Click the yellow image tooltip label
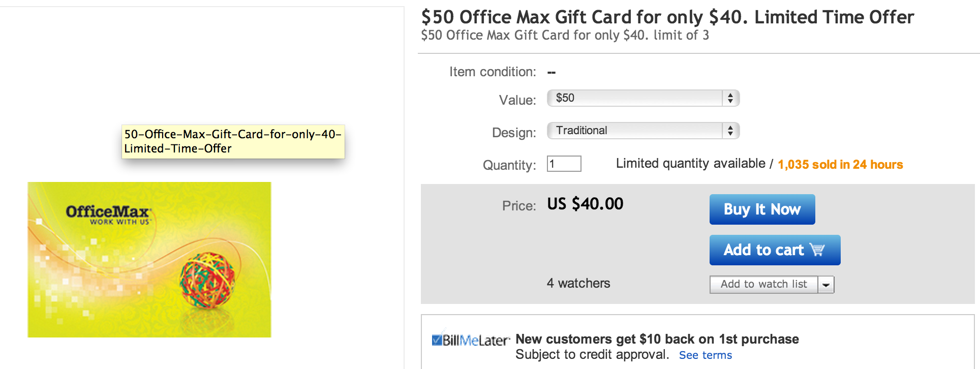 233,141
